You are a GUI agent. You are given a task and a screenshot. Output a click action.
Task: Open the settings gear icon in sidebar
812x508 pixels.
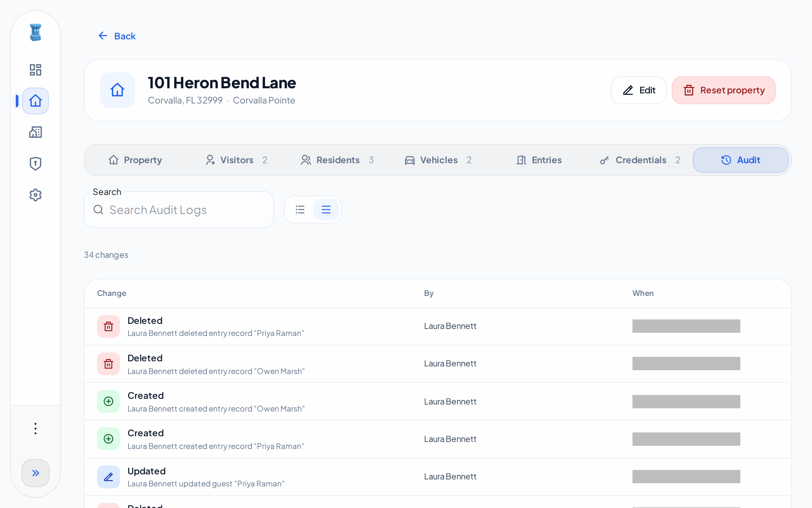[x=36, y=195]
